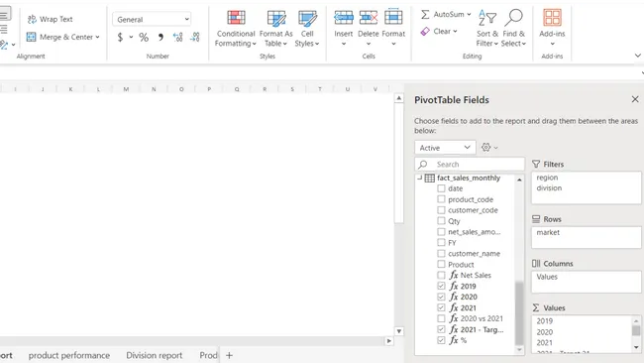Open Sort & Filter

487,29
